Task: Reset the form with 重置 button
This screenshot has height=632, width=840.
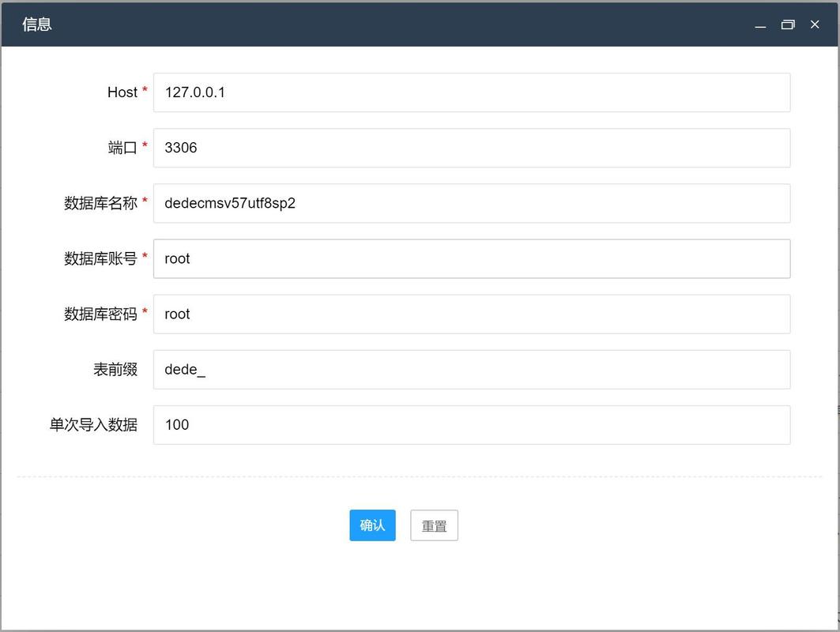Action: tap(434, 525)
